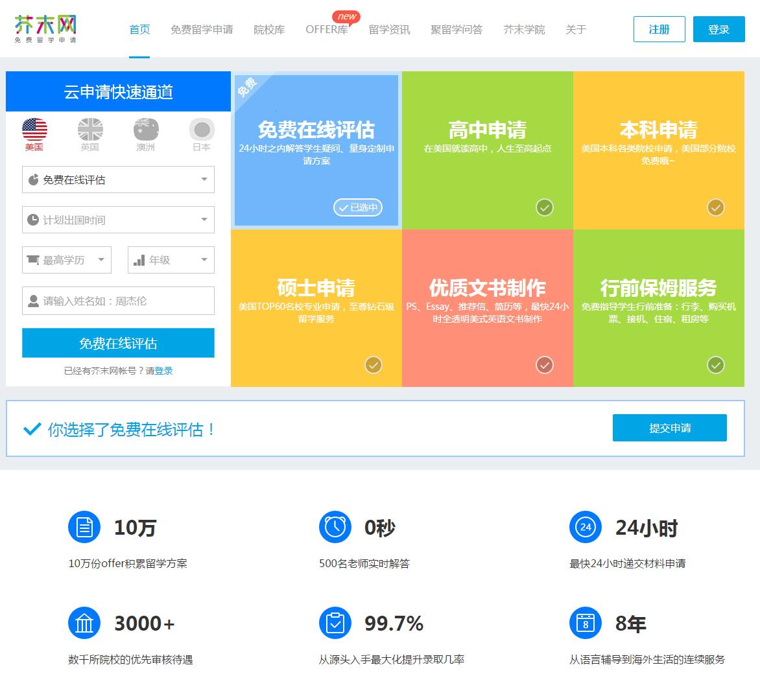The image size is (760, 700).
Task: Check the 优质文书制作 card checkmark
Action: click(544, 365)
